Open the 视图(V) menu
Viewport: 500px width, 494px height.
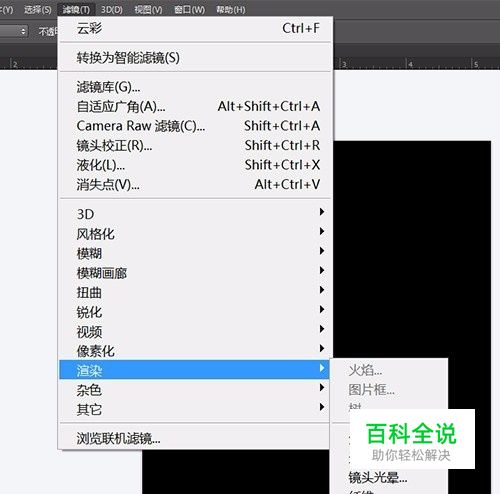point(148,9)
